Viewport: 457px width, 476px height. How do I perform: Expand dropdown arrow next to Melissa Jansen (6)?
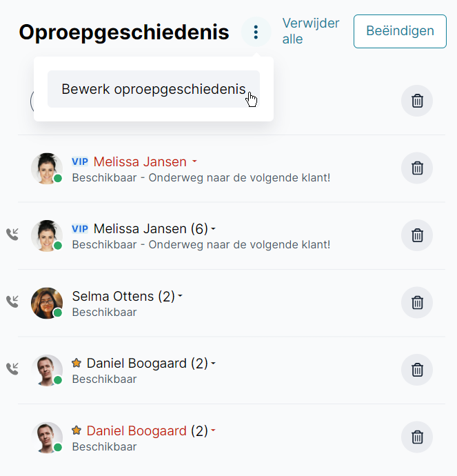click(214, 229)
